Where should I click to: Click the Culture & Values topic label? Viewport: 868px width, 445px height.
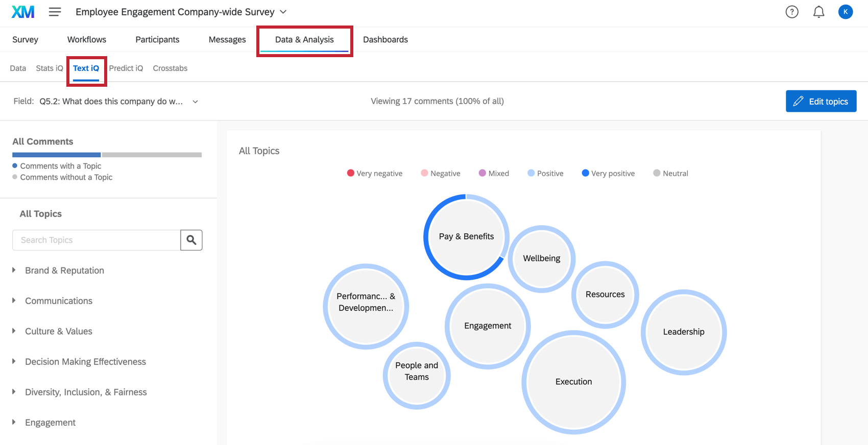tap(59, 331)
